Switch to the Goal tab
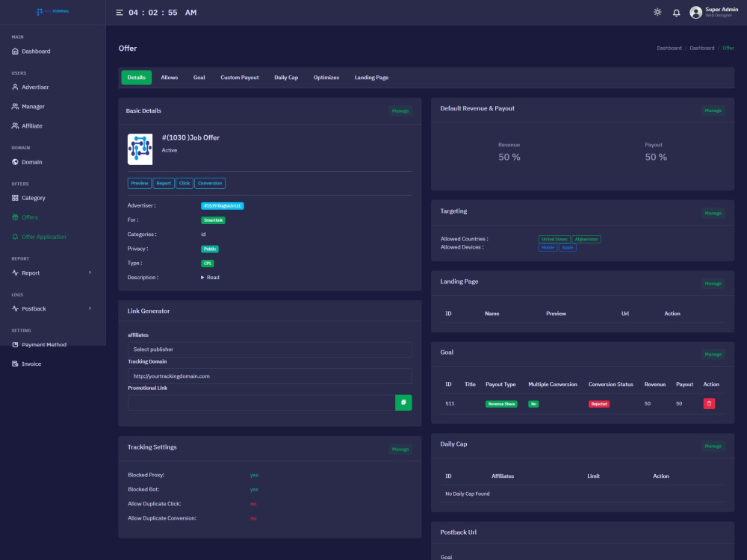The width and height of the screenshot is (747, 560). [199, 78]
